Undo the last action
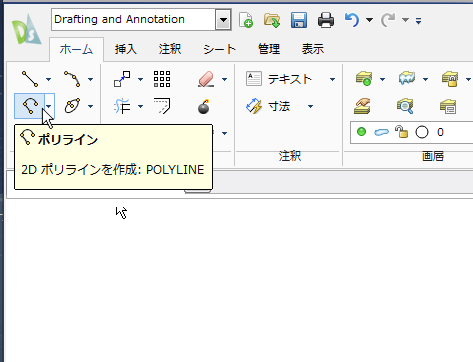 pyautogui.click(x=352, y=20)
